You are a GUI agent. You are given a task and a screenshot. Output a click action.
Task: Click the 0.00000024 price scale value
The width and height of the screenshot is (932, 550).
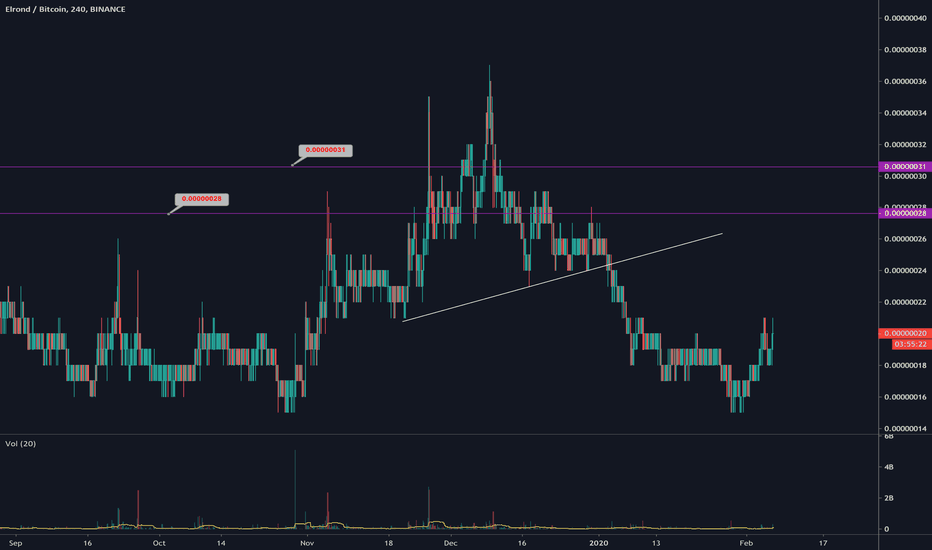[x=905, y=271]
